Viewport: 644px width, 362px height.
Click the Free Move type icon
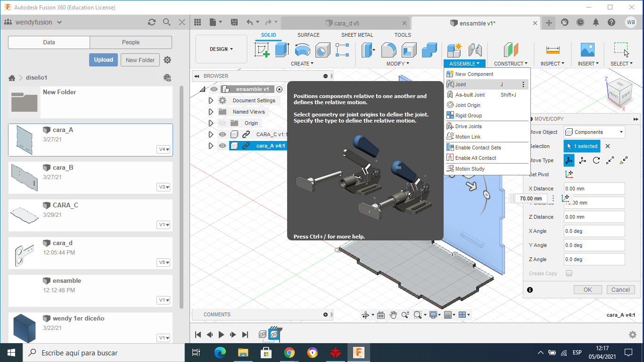569,160
